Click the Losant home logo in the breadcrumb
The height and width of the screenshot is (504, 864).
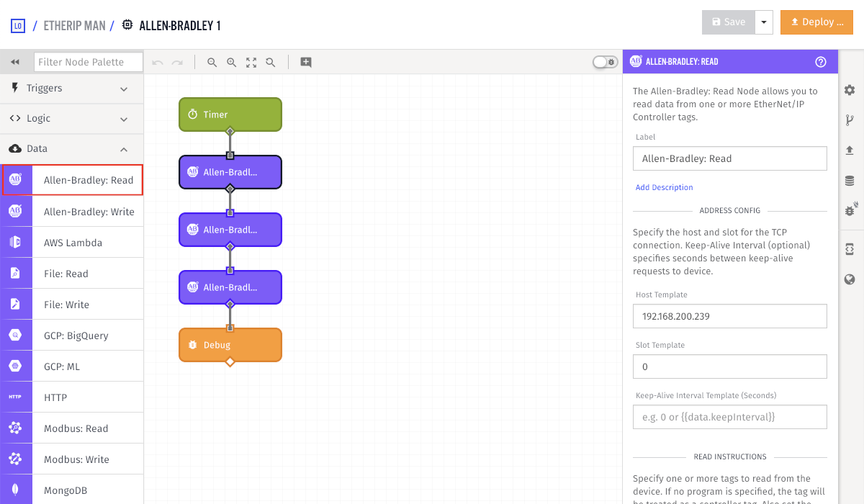point(18,26)
